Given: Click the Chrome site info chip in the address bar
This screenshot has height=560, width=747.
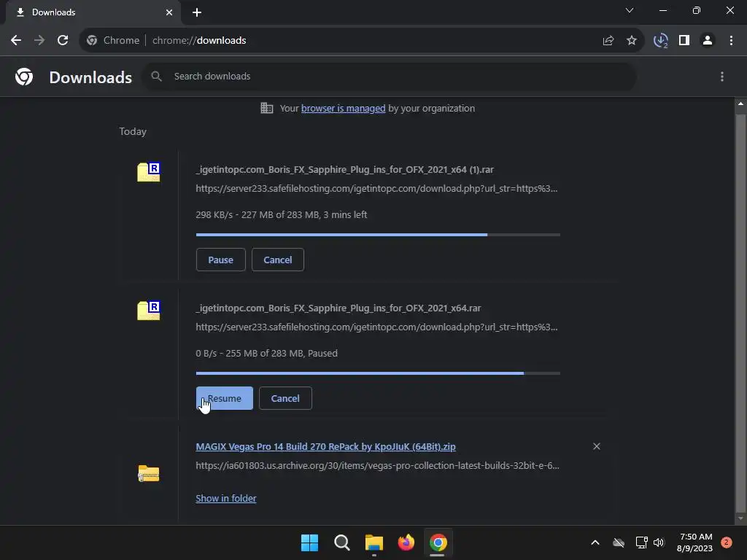Looking at the screenshot, I should coord(114,41).
